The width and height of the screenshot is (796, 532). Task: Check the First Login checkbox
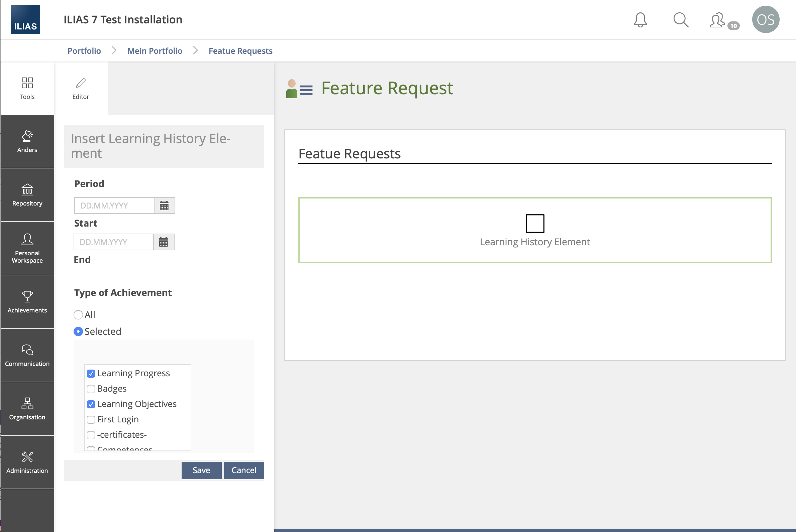point(91,420)
